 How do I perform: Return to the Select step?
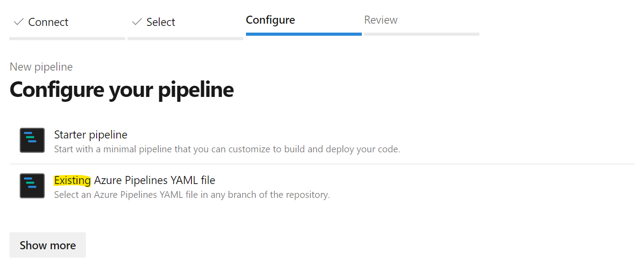tap(161, 22)
